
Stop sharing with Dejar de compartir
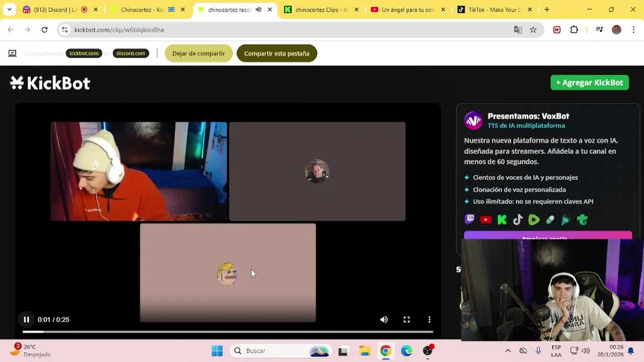tap(199, 53)
